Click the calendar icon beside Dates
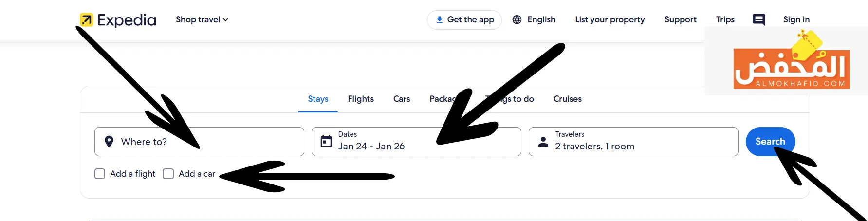 (326, 142)
